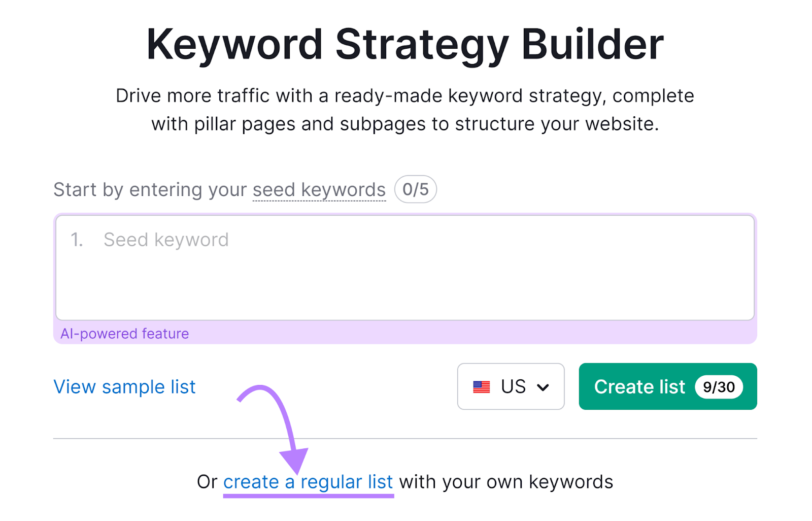This screenshot has width=812, height=521.
Task: Click the green Create list area
Action: pyautogui.click(x=640, y=386)
